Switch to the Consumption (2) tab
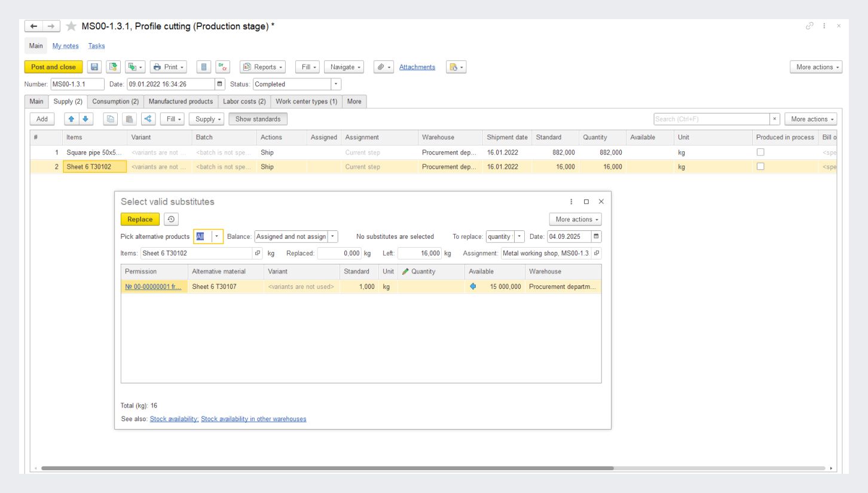 point(115,102)
